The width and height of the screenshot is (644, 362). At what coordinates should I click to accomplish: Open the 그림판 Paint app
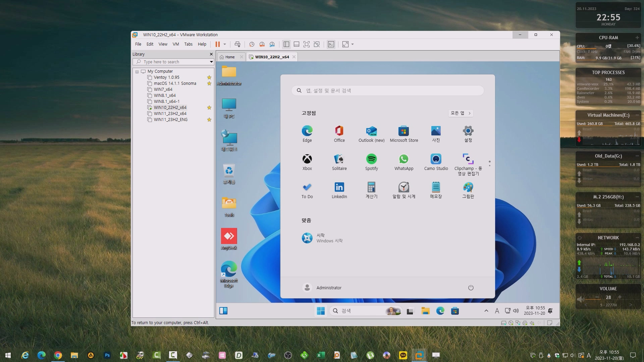point(468,190)
